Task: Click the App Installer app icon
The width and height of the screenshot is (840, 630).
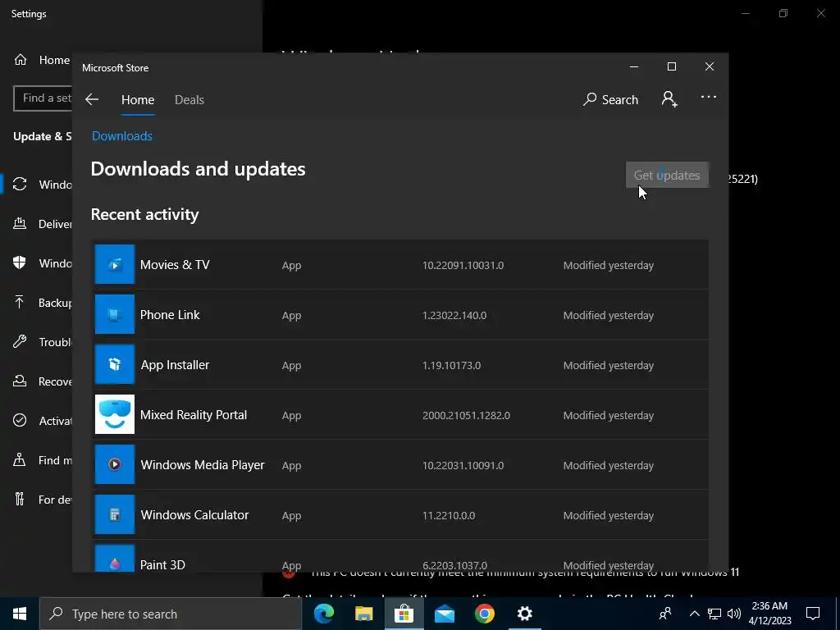Action: tap(115, 364)
